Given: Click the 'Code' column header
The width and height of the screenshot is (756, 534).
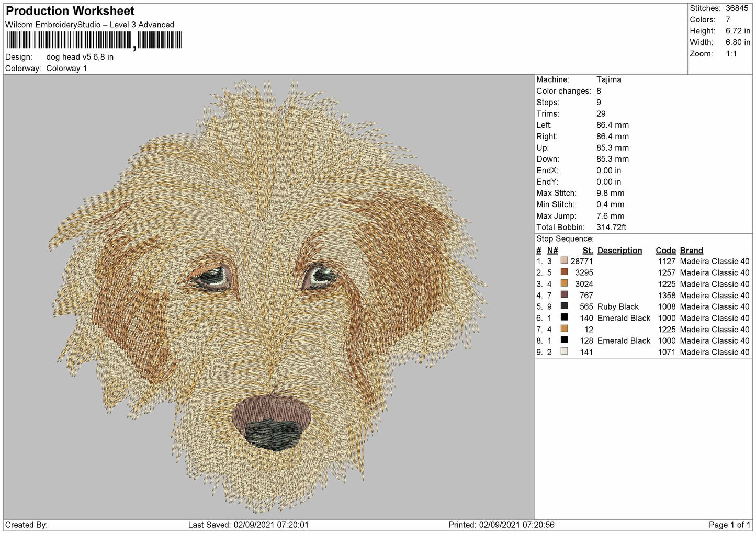Looking at the screenshot, I should (x=665, y=251).
